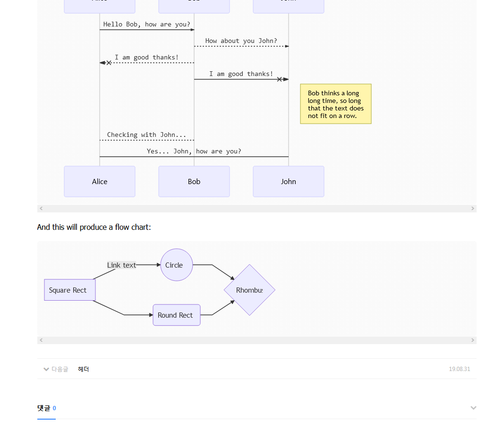
Task: Select the 댓글 0 comments tab
Action: point(46,408)
